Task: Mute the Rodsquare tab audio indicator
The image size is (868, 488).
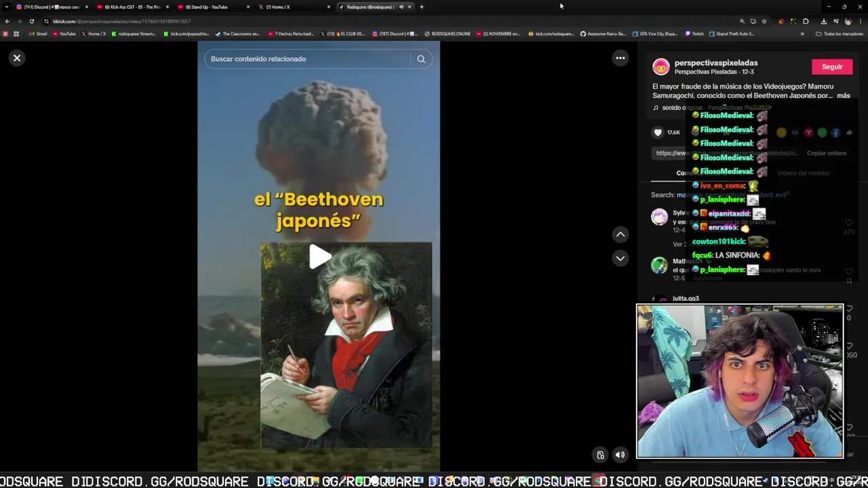Action: (401, 7)
